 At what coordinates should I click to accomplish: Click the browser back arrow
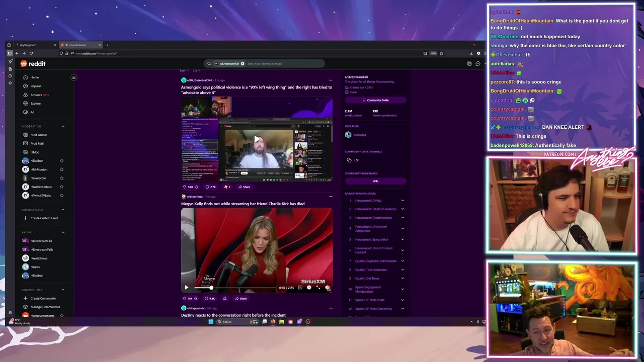click(17, 53)
